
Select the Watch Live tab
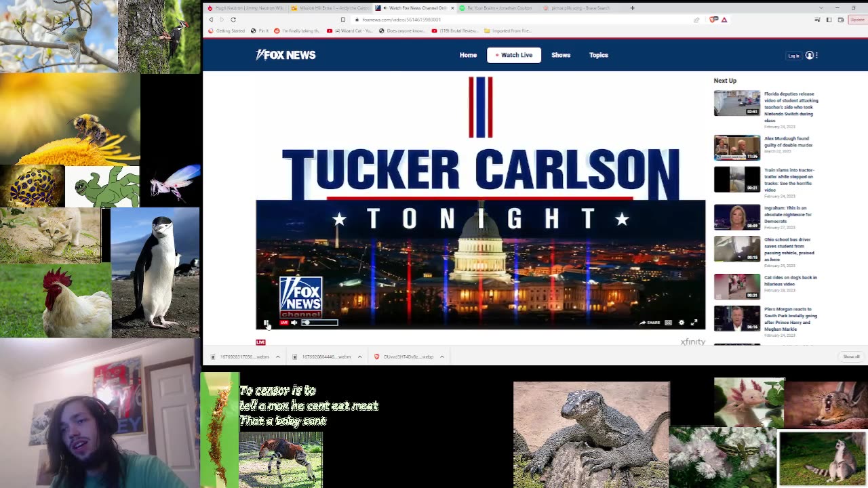(x=514, y=55)
